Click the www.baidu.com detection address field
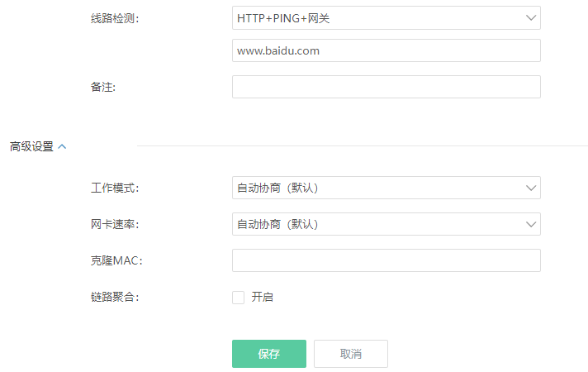Screen dimensions: 588x372 [386, 50]
